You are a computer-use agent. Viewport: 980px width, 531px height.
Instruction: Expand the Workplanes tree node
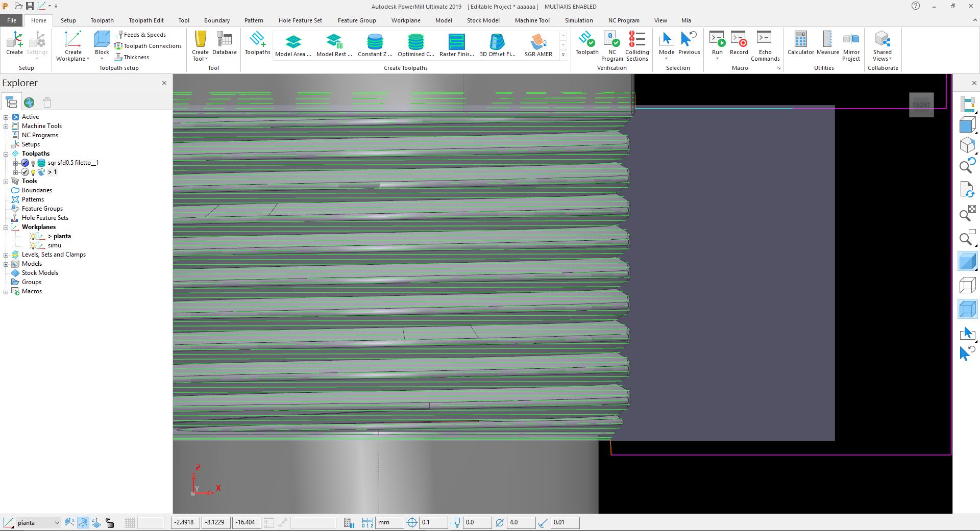coord(5,227)
